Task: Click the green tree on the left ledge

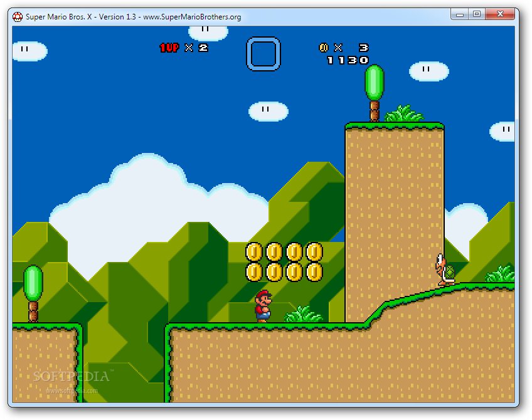Action: coord(33,293)
